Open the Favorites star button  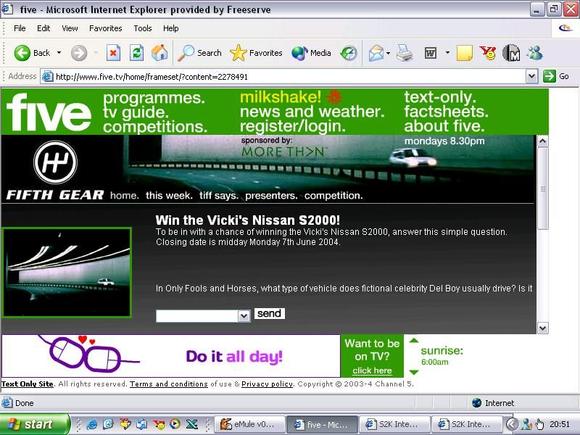256,53
